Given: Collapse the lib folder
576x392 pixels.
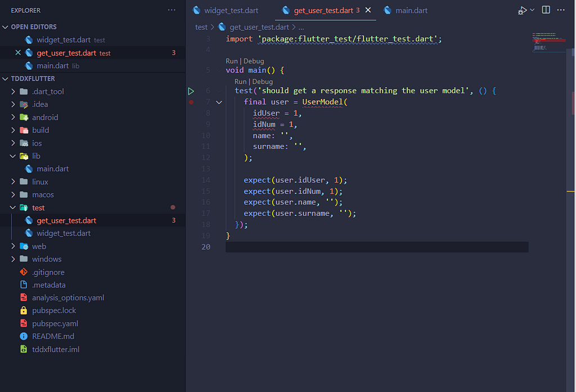Looking at the screenshot, I should pyautogui.click(x=13, y=156).
